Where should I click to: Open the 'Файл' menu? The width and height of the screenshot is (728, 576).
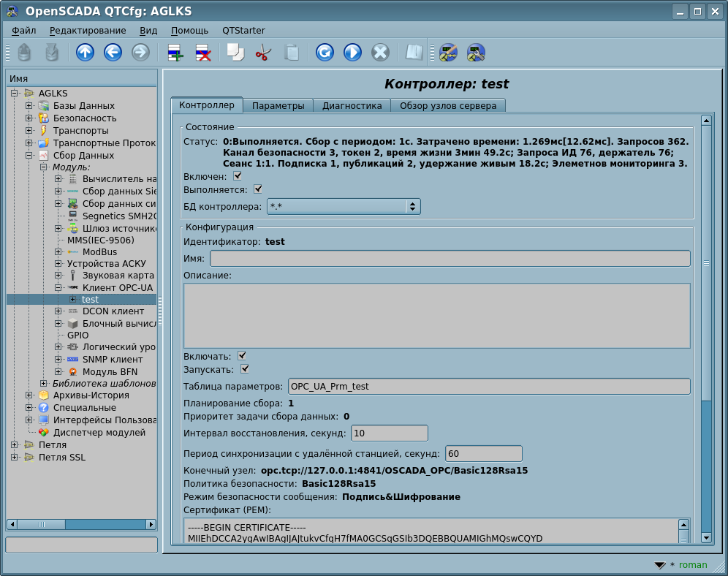pos(23,31)
